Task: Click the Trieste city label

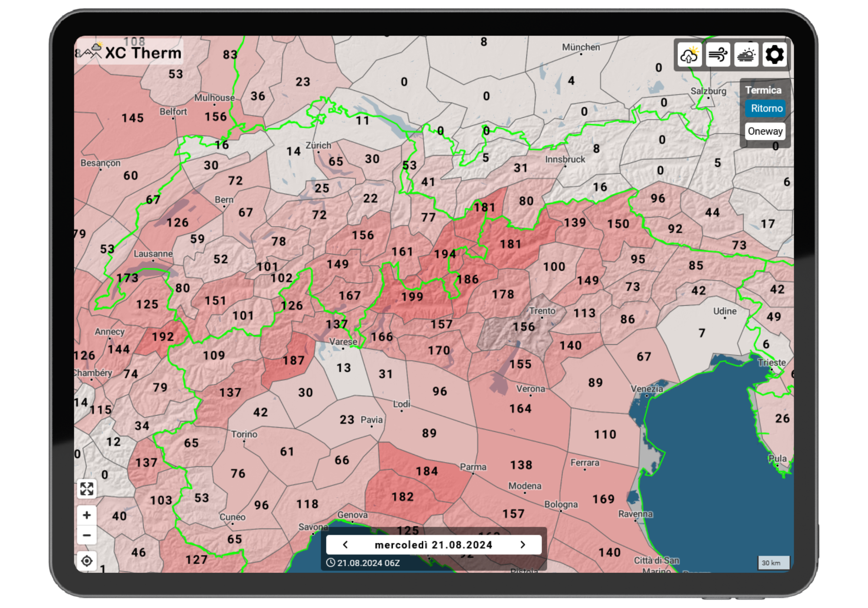Action: [771, 363]
